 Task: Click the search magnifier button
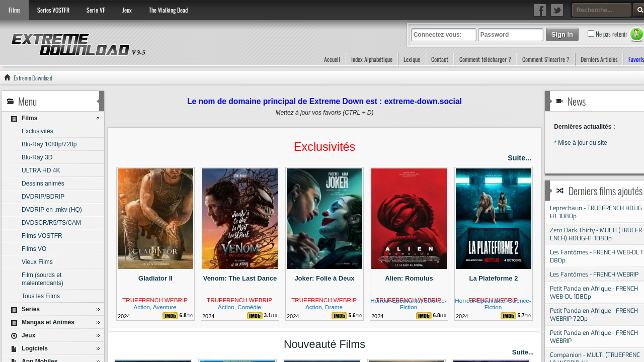coord(640,10)
